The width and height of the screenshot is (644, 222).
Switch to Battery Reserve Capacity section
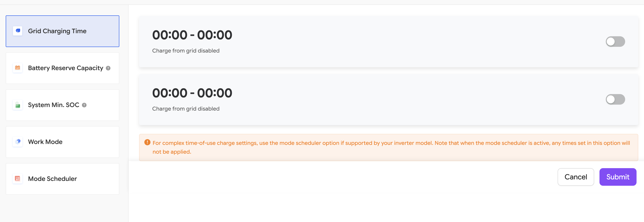(x=63, y=68)
